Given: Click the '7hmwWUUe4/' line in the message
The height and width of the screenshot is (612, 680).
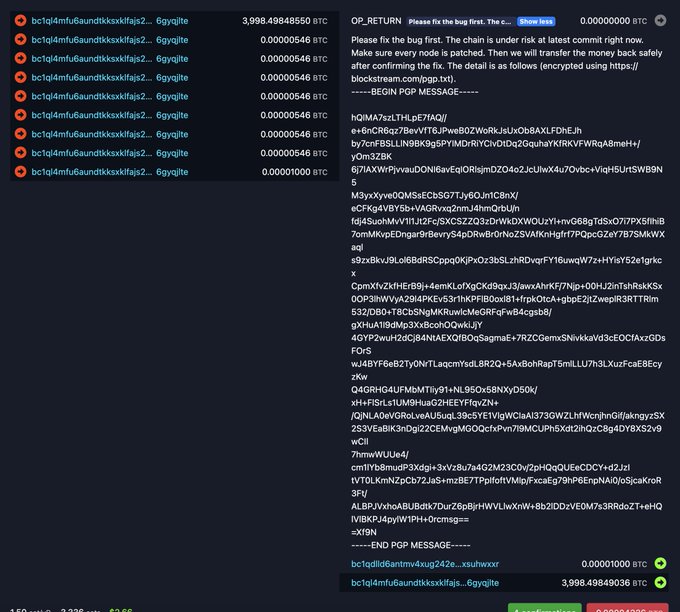Looking at the screenshot, I should point(379,455).
